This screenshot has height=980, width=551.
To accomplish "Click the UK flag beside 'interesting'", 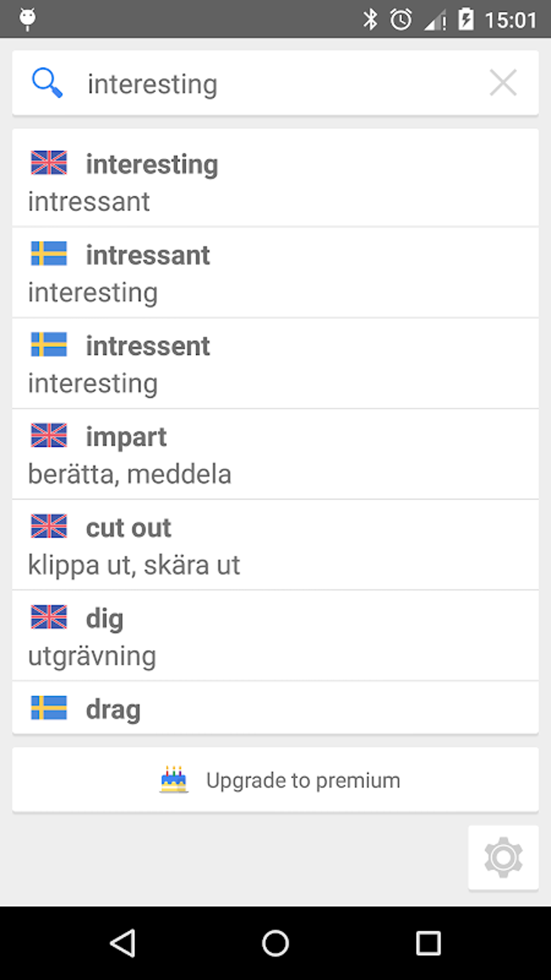I will pyautogui.click(x=49, y=163).
